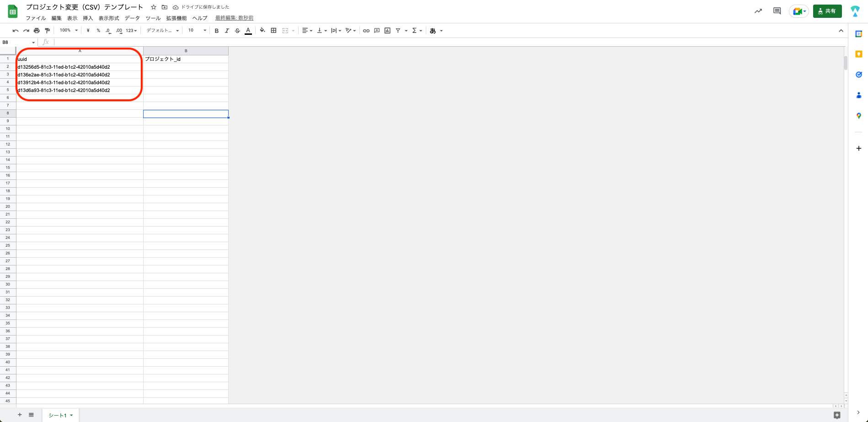Open the comment history speech bubble

coord(777,11)
